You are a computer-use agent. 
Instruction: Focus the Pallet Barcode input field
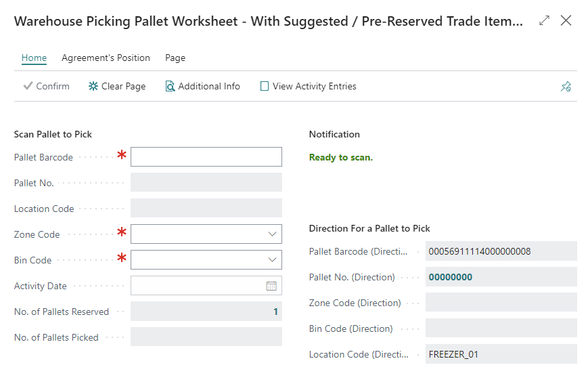(206, 157)
